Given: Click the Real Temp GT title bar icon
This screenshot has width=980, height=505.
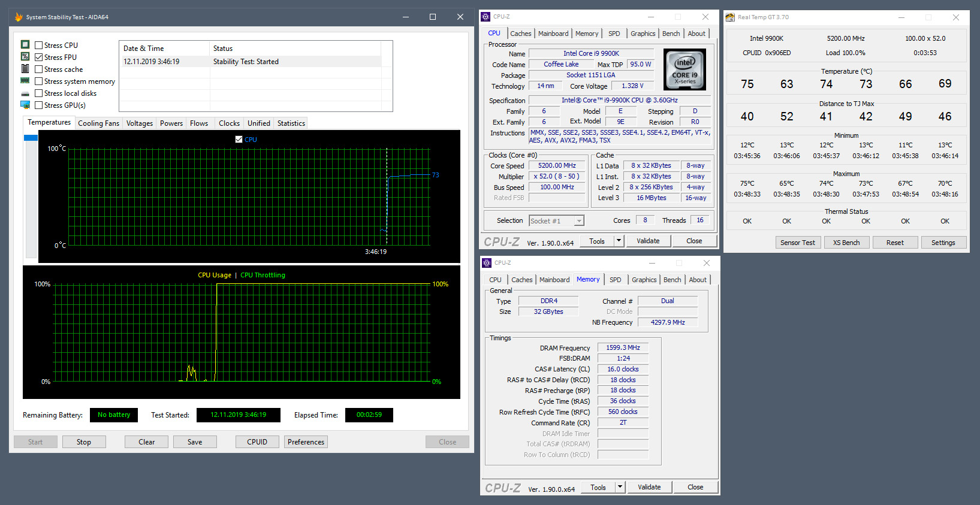Looking at the screenshot, I should (730, 17).
